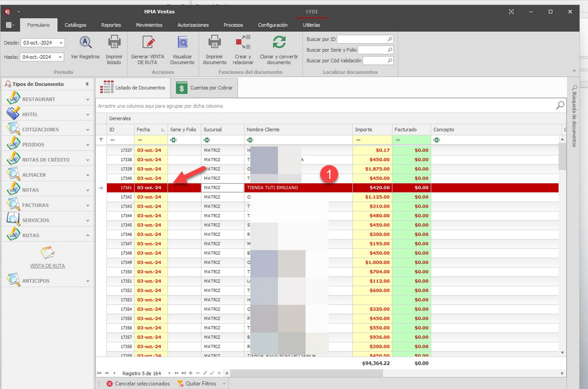Open the Búsqueda de documentos side panel

[x=574, y=116]
